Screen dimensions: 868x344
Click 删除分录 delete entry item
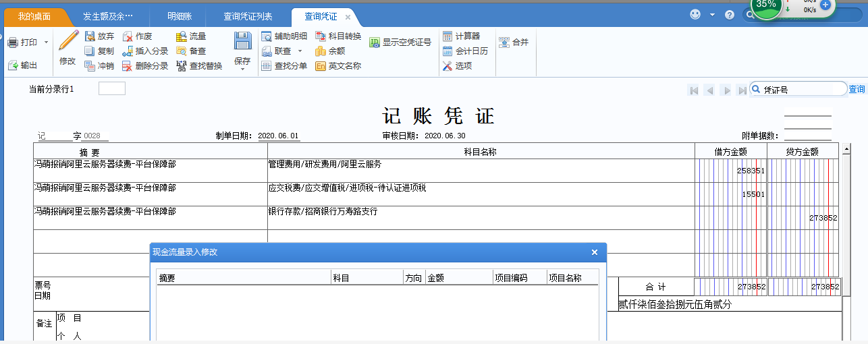[x=145, y=66]
